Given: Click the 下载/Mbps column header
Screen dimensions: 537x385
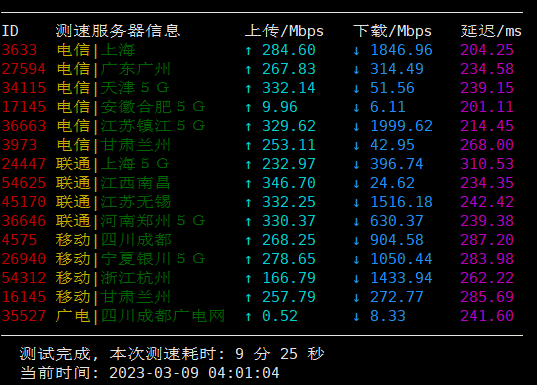Looking at the screenshot, I should tap(392, 31).
